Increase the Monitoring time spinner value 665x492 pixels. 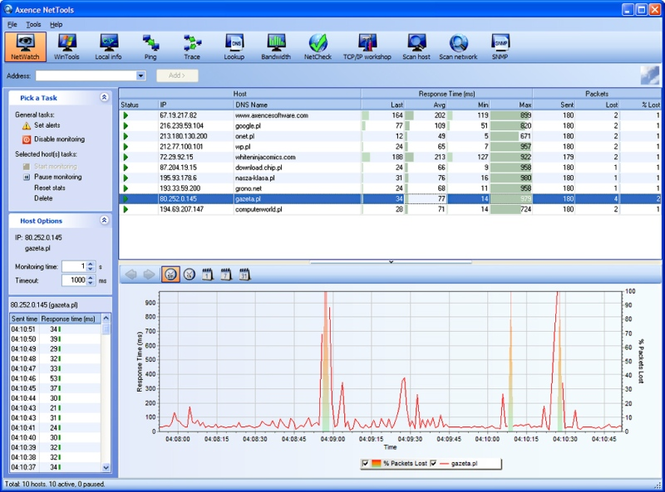(90, 263)
